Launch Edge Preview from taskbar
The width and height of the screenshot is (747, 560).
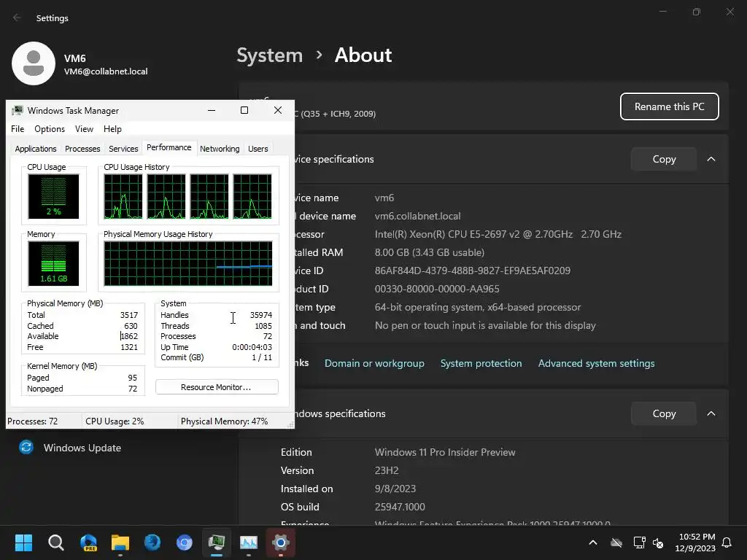click(88, 542)
